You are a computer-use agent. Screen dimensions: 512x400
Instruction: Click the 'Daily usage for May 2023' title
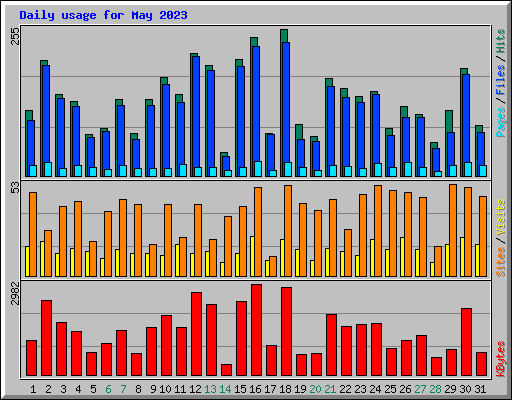click(103, 15)
